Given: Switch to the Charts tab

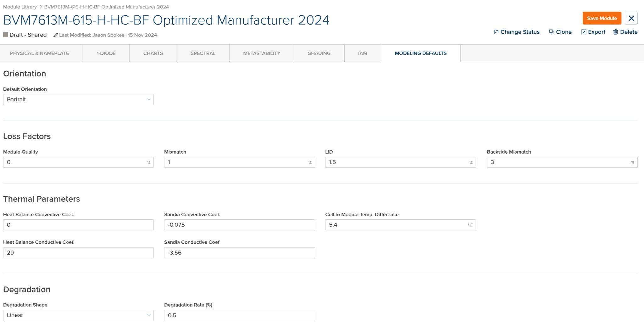Looking at the screenshot, I should tap(153, 53).
